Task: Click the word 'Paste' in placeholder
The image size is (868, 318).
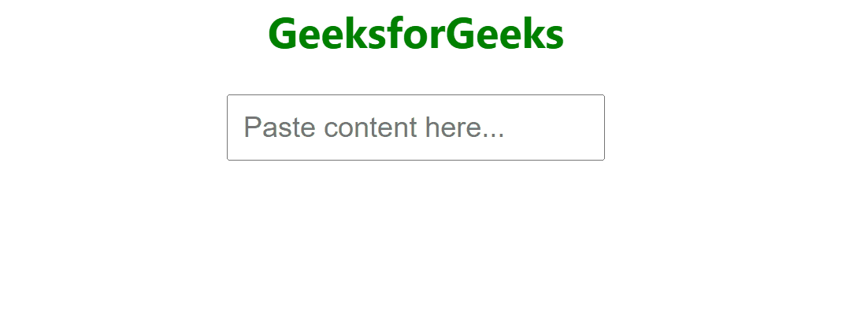Action: (280, 128)
